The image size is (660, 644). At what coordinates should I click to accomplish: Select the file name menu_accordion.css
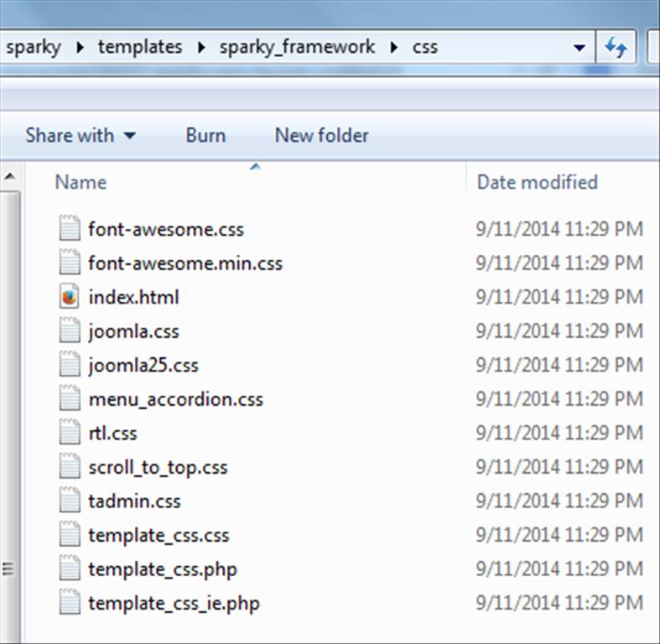tap(176, 400)
